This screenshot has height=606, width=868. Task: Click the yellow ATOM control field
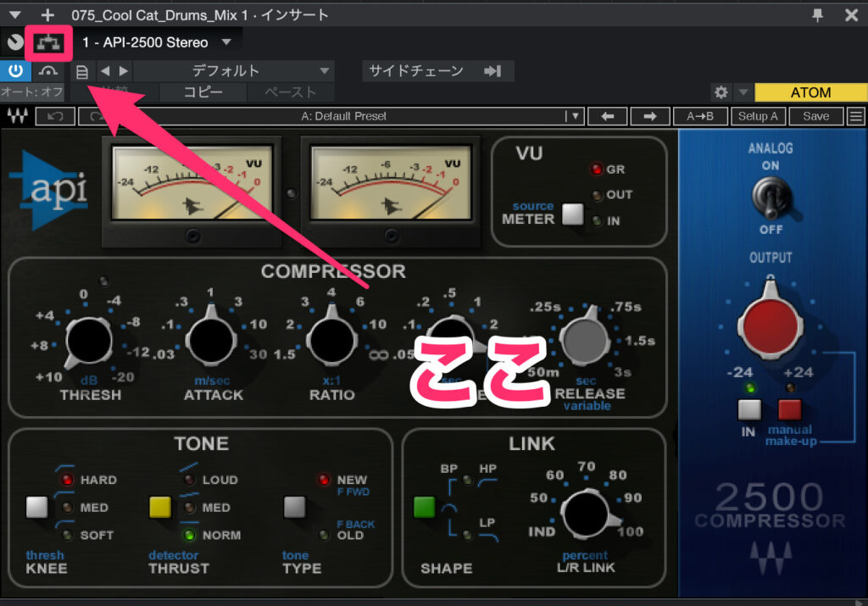click(809, 92)
